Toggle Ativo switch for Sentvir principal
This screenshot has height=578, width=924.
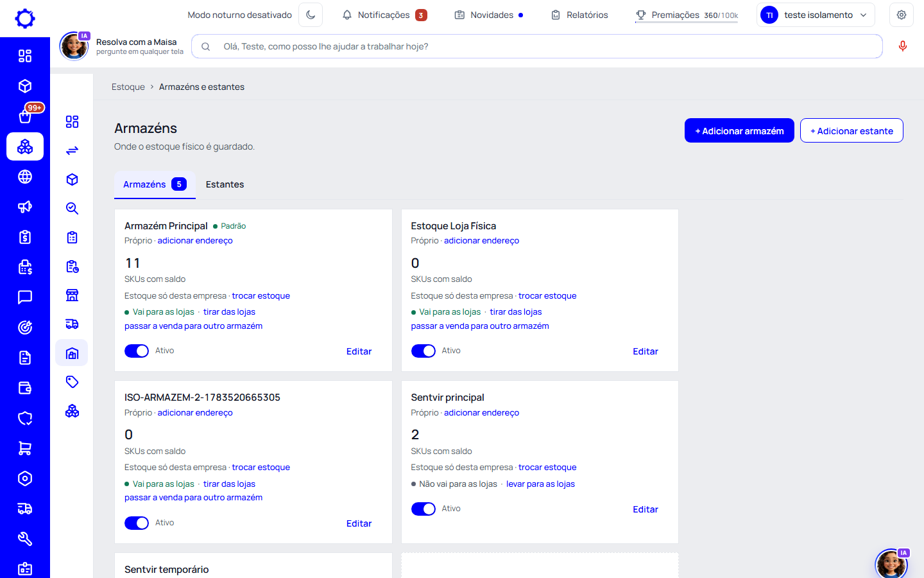[x=424, y=509]
